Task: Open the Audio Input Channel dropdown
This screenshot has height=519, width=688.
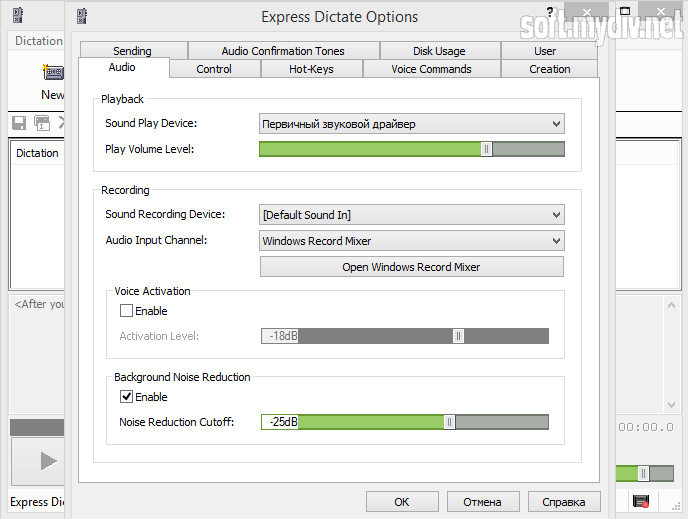Action: click(x=412, y=240)
